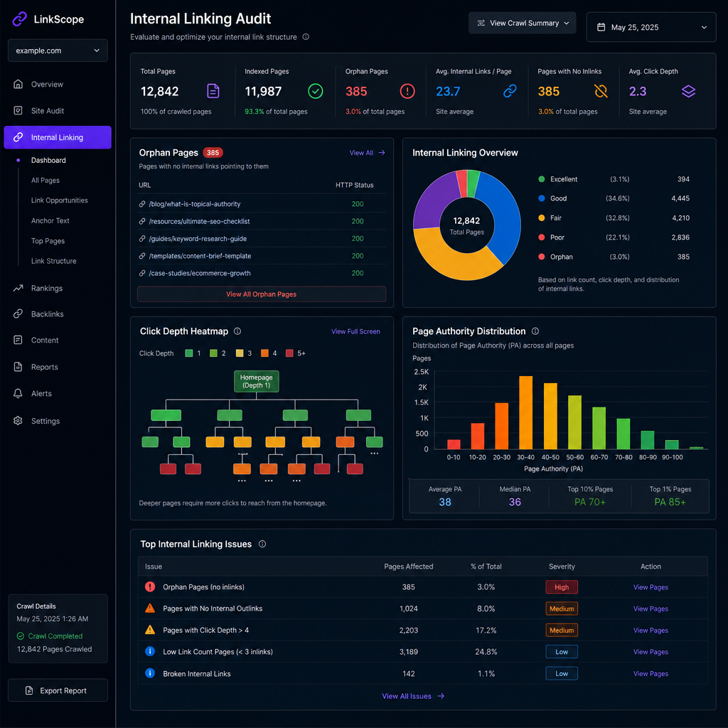Click the Click Depth 1 green legend swatch

(x=189, y=353)
